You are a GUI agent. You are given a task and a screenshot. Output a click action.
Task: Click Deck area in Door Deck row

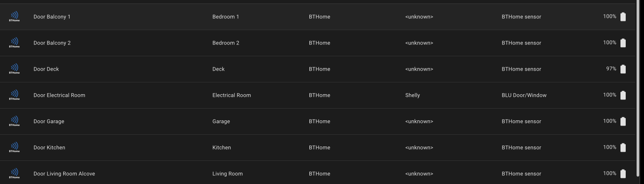click(218, 69)
